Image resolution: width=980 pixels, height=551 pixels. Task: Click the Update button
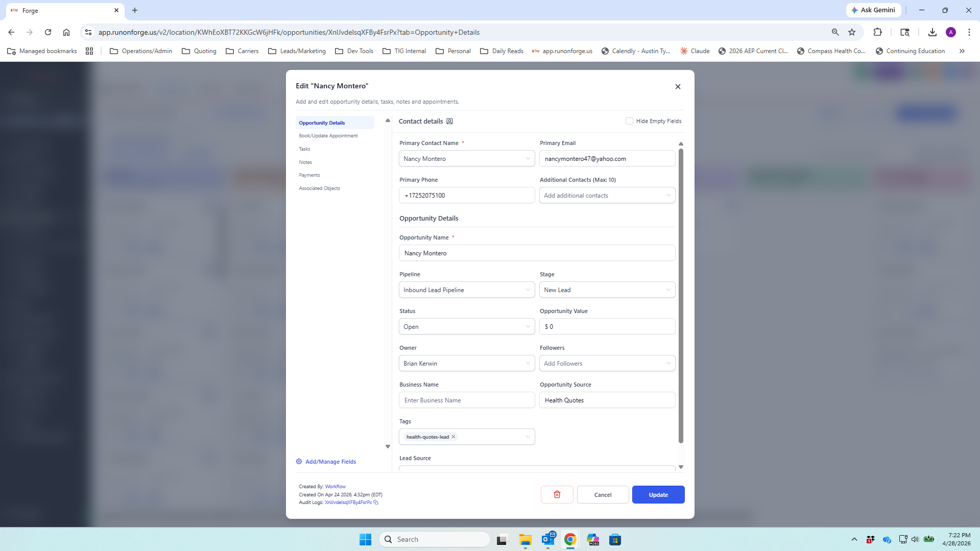pyautogui.click(x=658, y=494)
